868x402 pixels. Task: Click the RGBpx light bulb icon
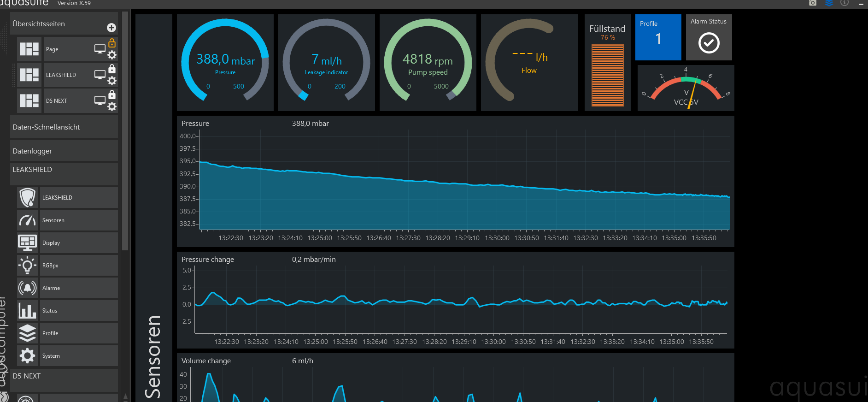point(28,266)
